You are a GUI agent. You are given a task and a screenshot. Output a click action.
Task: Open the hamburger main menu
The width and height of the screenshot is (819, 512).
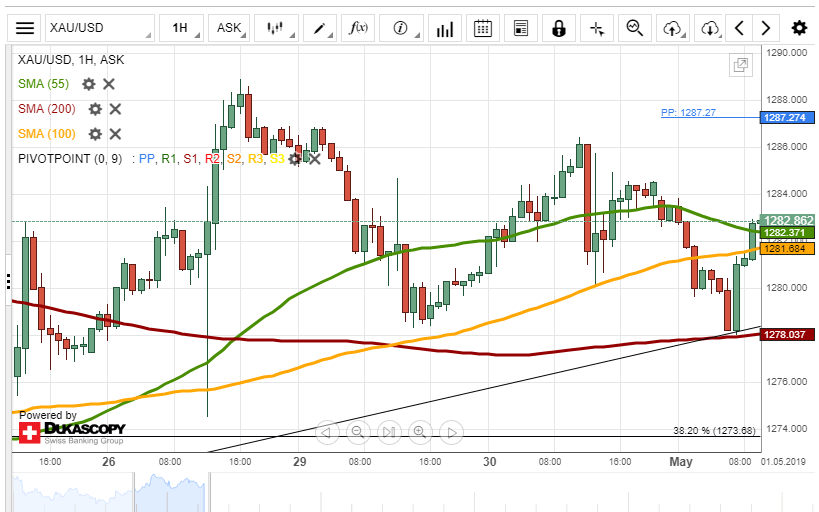pos(25,28)
